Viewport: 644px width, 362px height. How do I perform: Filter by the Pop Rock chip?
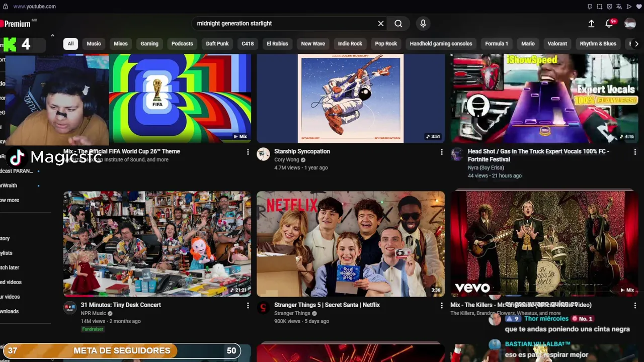386,44
